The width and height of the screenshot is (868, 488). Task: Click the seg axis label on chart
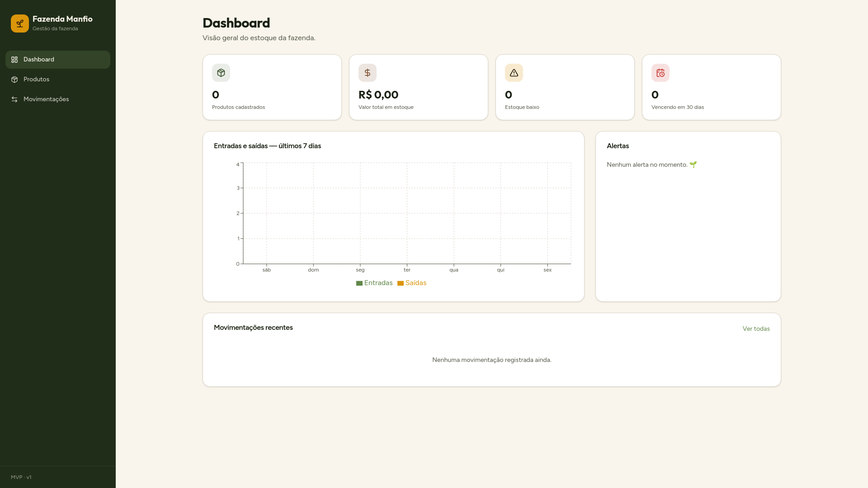360,270
